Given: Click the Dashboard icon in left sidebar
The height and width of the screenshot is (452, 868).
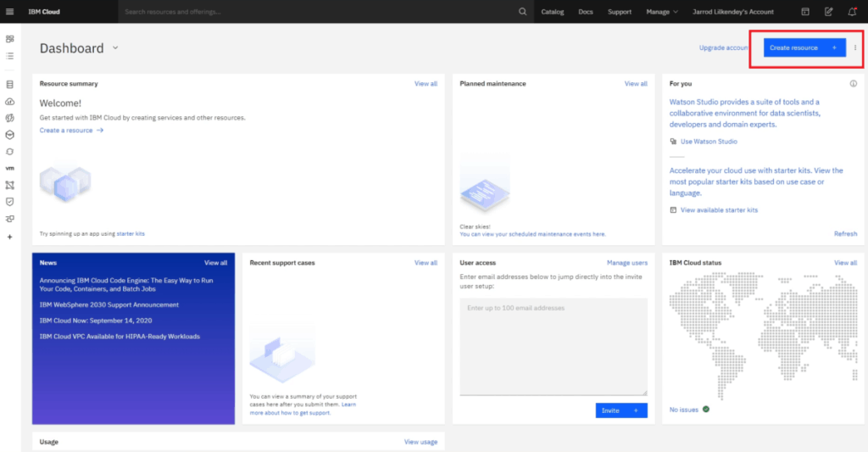Looking at the screenshot, I should (10, 39).
